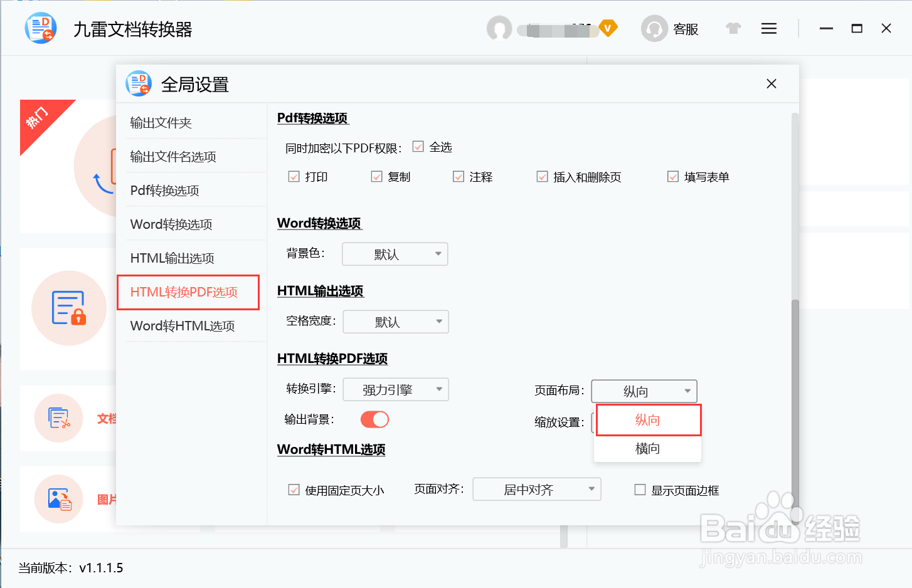Open the Word转HTML选项 settings section
This screenshot has width=912, height=588.
[183, 325]
